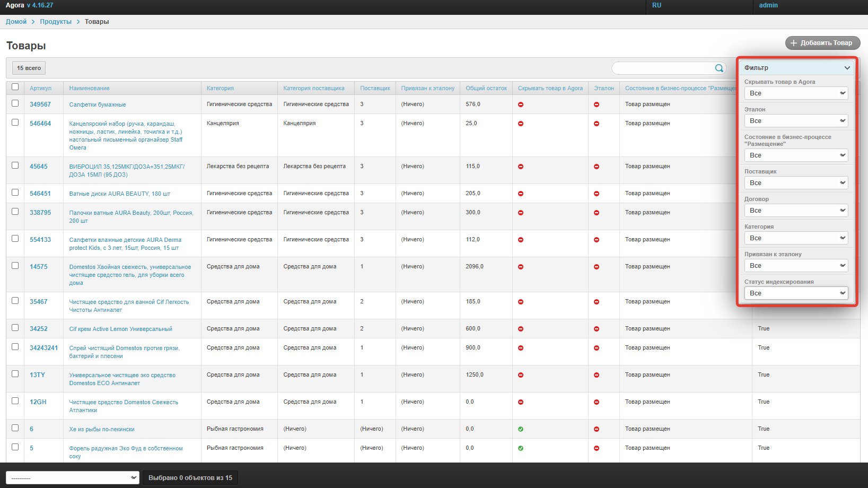Click red Эталон icon in row 546464
This screenshot has width=868, height=488.
tap(597, 124)
